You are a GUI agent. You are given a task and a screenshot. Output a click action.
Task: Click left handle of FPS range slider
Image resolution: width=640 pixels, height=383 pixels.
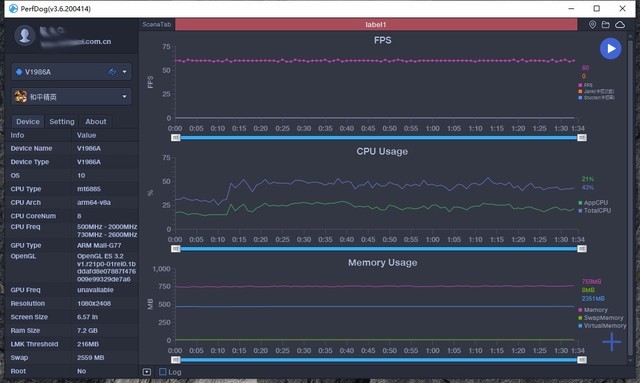[176, 138]
